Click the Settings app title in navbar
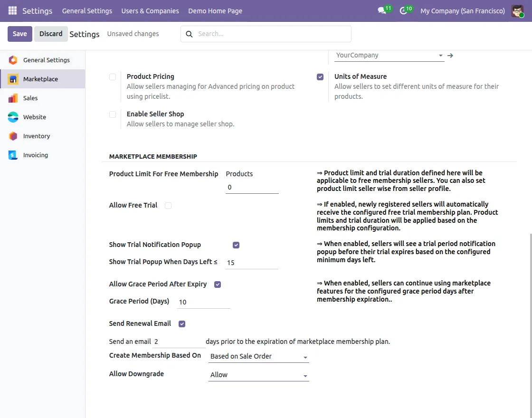Screen dimensions: 532x418 pyautogui.click(x=38, y=11)
